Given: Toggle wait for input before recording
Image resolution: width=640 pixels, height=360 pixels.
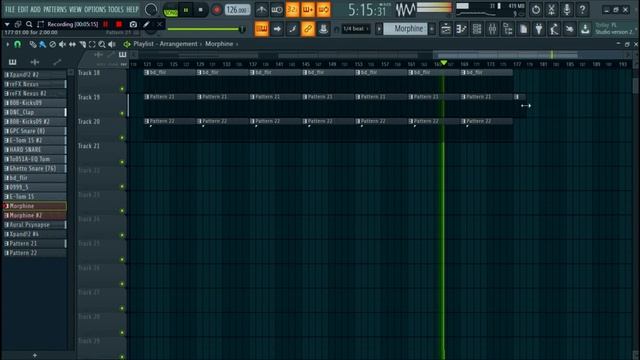Looking at the screenshot, I should 277,9.
